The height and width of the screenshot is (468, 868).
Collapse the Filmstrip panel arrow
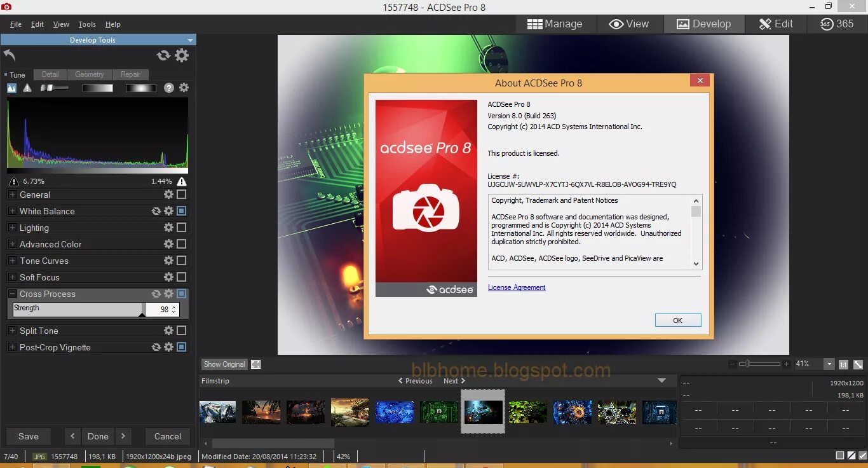click(662, 380)
